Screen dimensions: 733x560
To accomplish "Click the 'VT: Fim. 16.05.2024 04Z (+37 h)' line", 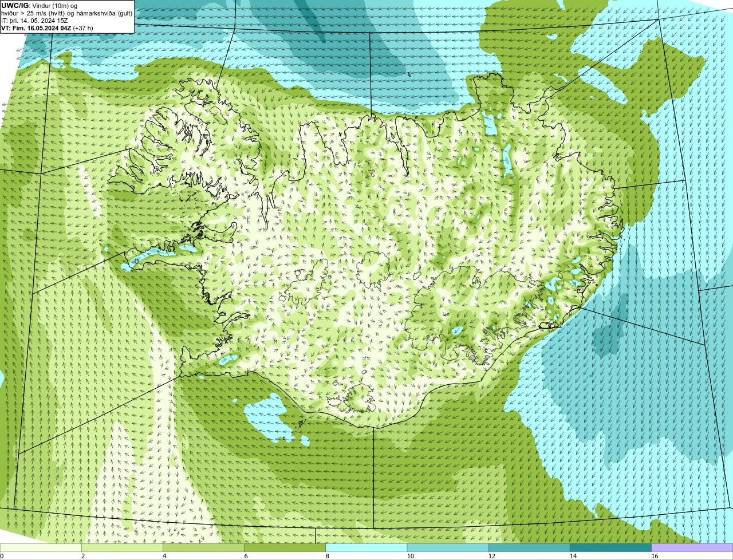I will click(47, 28).
